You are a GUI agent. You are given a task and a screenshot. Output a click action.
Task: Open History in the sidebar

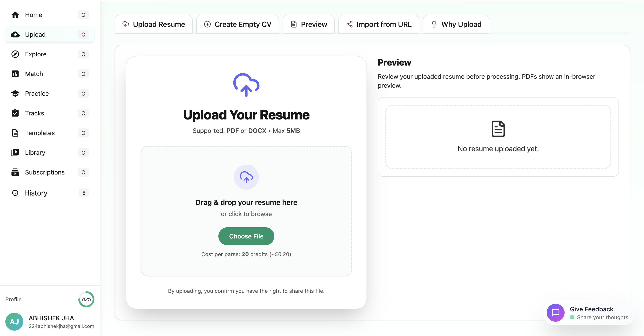tap(50, 193)
